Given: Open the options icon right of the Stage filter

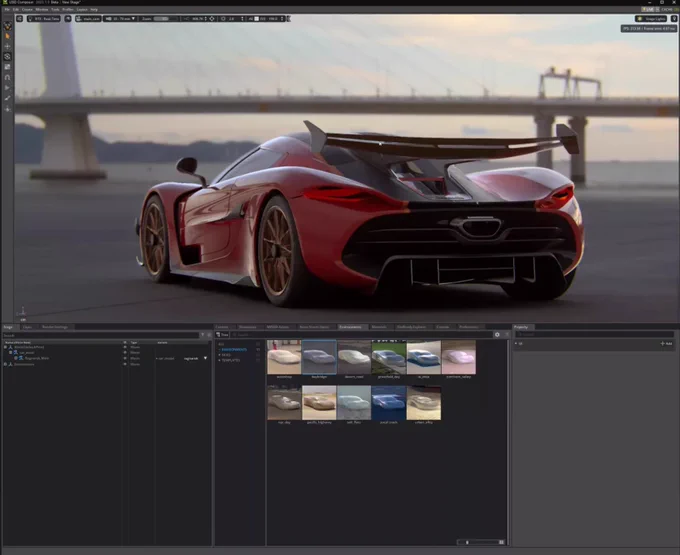Looking at the screenshot, I should pyautogui.click(x=209, y=335).
